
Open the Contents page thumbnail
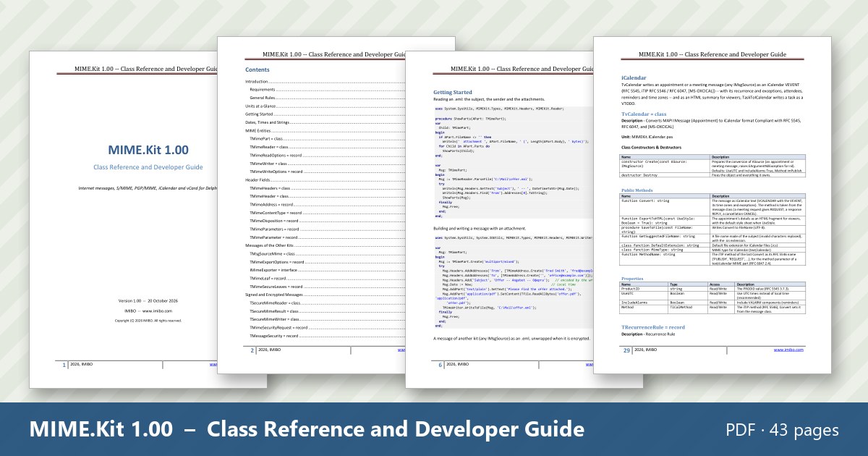pyautogui.click(x=311, y=205)
